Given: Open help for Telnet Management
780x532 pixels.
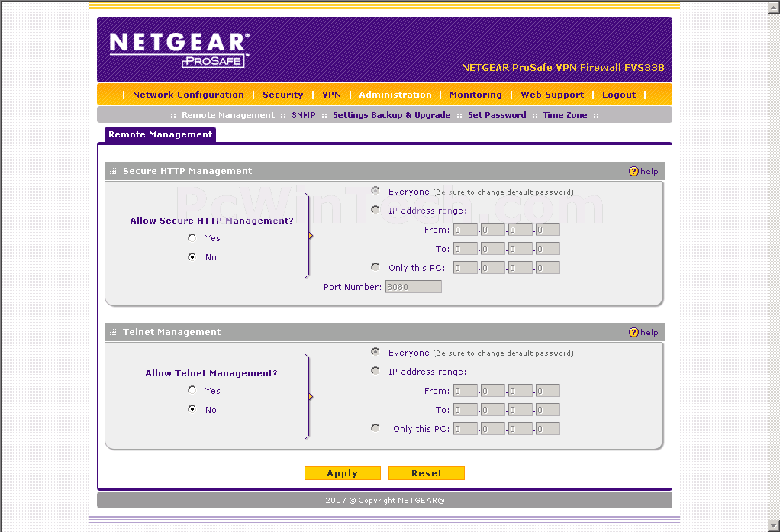Looking at the screenshot, I should click(x=643, y=333).
